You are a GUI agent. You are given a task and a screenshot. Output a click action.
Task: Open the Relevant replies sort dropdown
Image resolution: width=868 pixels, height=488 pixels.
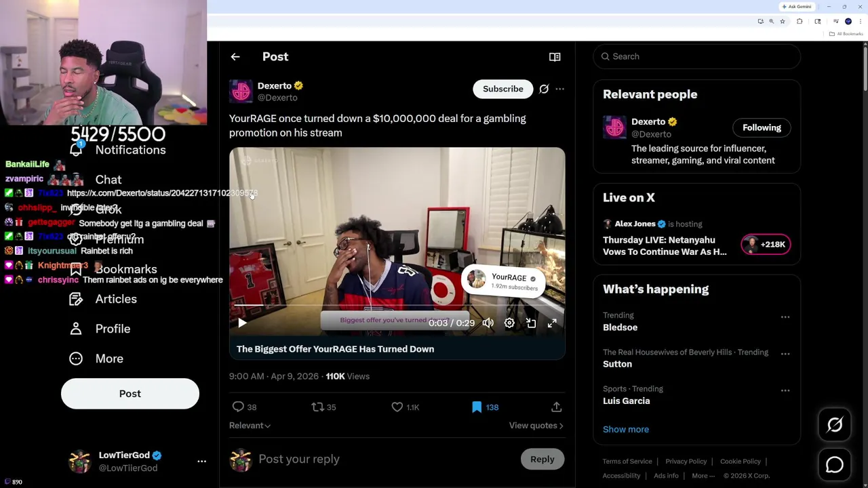pos(250,426)
